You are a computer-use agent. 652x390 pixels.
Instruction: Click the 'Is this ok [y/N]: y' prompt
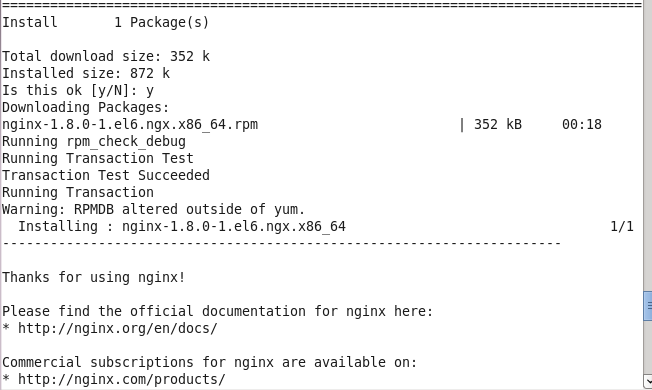[x=78, y=90]
